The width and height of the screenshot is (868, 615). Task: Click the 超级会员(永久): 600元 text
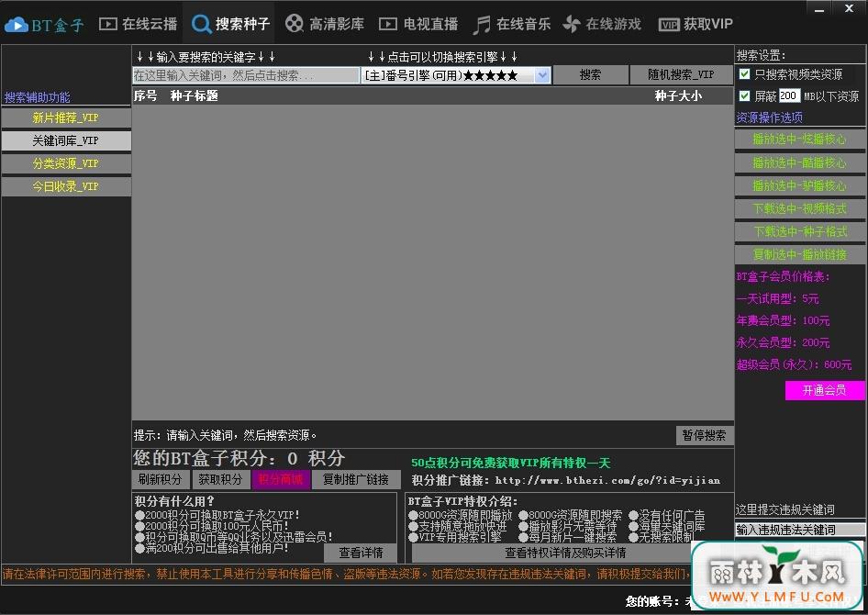tap(794, 364)
